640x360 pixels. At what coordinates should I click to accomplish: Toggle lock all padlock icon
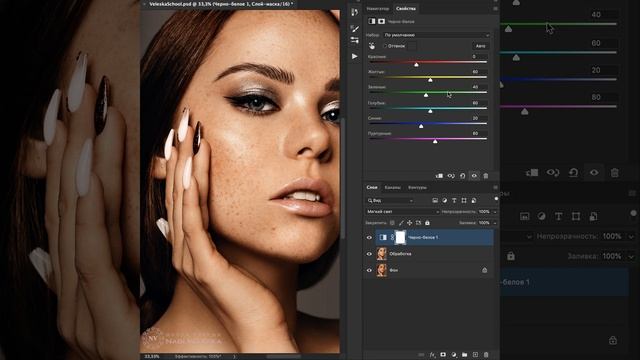tap(427, 223)
